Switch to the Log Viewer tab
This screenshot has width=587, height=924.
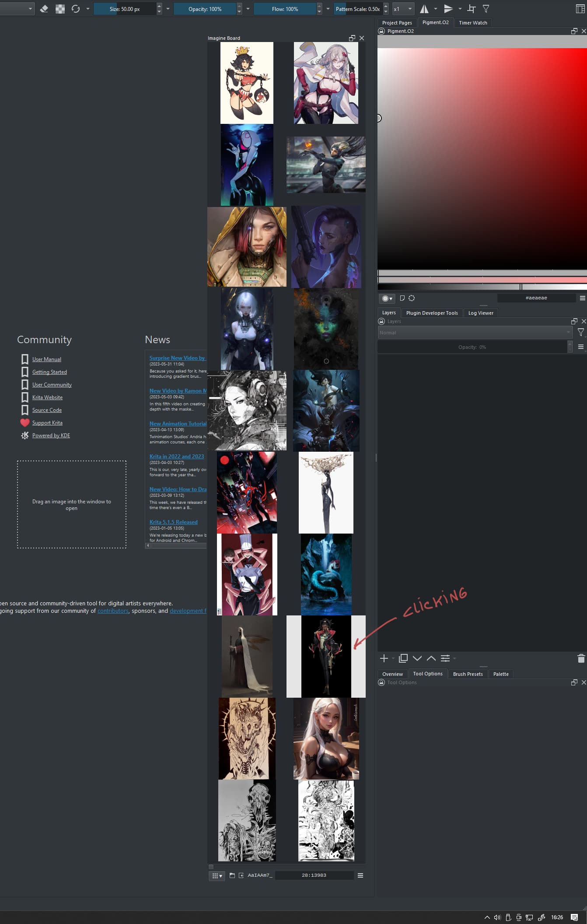click(x=481, y=313)
